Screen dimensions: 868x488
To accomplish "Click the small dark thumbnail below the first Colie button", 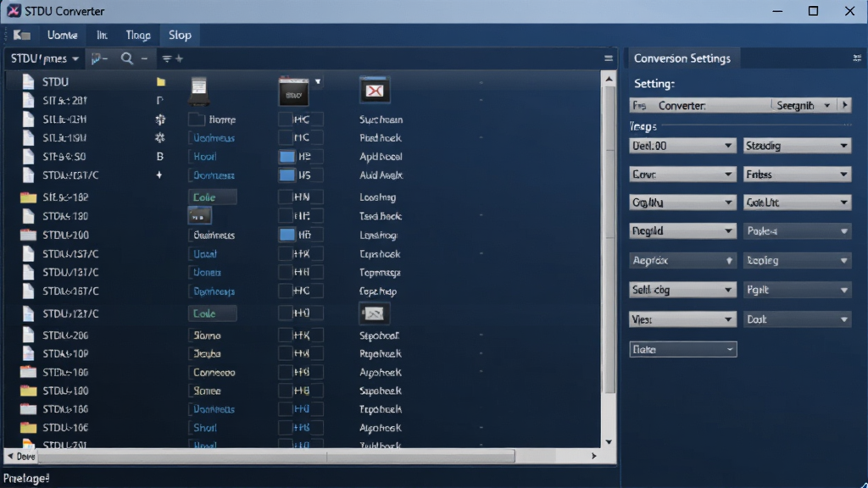I will (199, 216).
